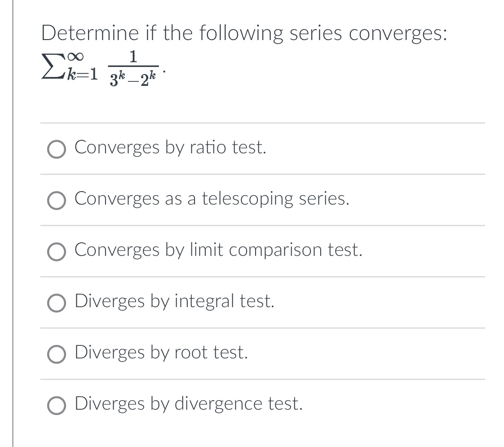Pick the limit comparison test radio button
Image resolution: width=504 pixels, height=447 pixels.
(57, 251)
